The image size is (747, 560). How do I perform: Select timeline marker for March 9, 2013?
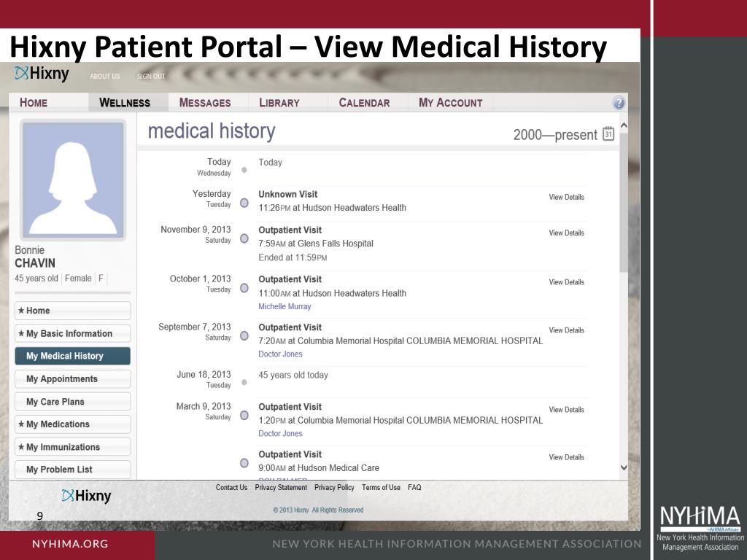[x=244, y=415]
